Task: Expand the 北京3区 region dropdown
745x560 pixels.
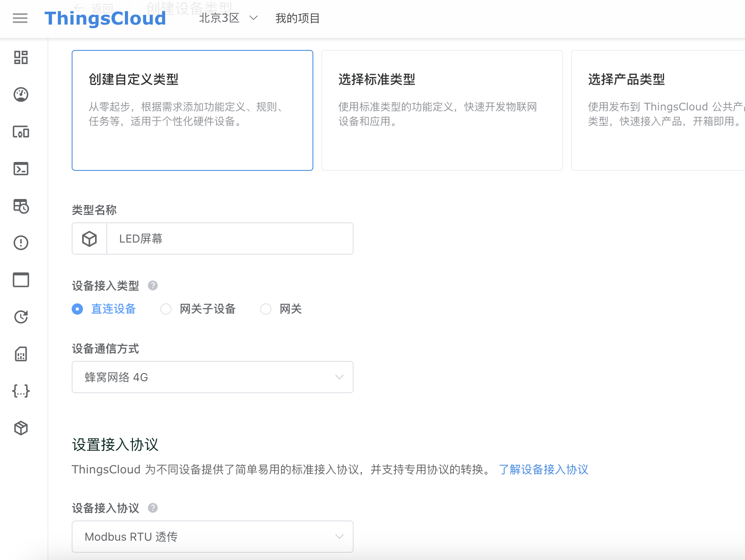Action: (x=228, y=18)
